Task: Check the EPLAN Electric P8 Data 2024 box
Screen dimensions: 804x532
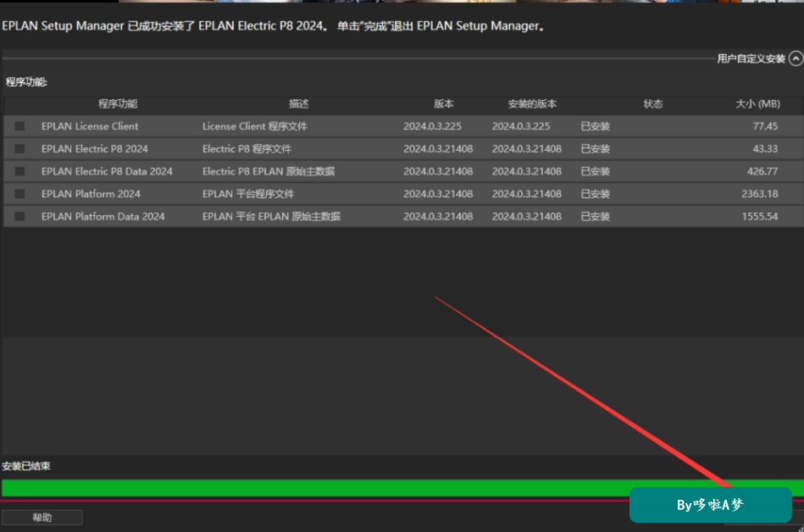Action: point(19,171)
